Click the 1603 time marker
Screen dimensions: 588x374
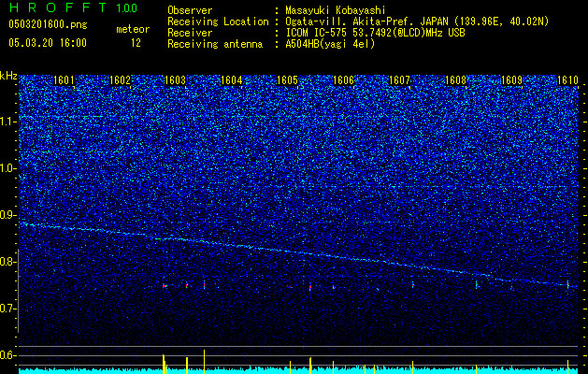click(x=176, y=80)
